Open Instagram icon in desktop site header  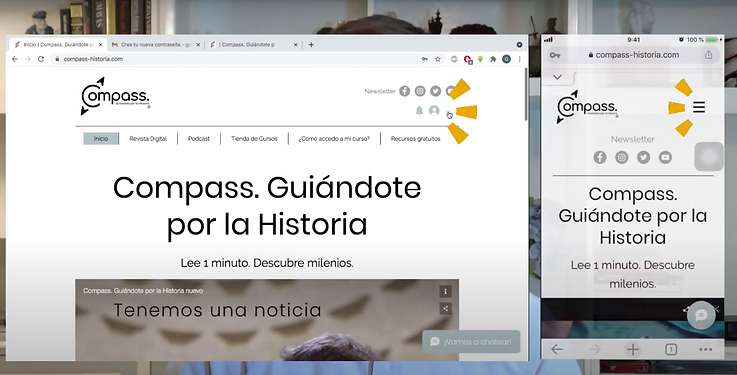420,91
